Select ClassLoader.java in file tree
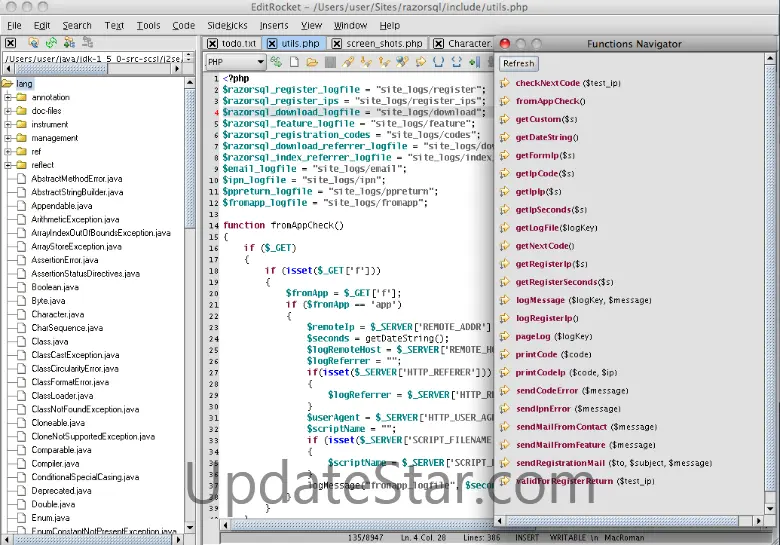 [x=62, y=396]
